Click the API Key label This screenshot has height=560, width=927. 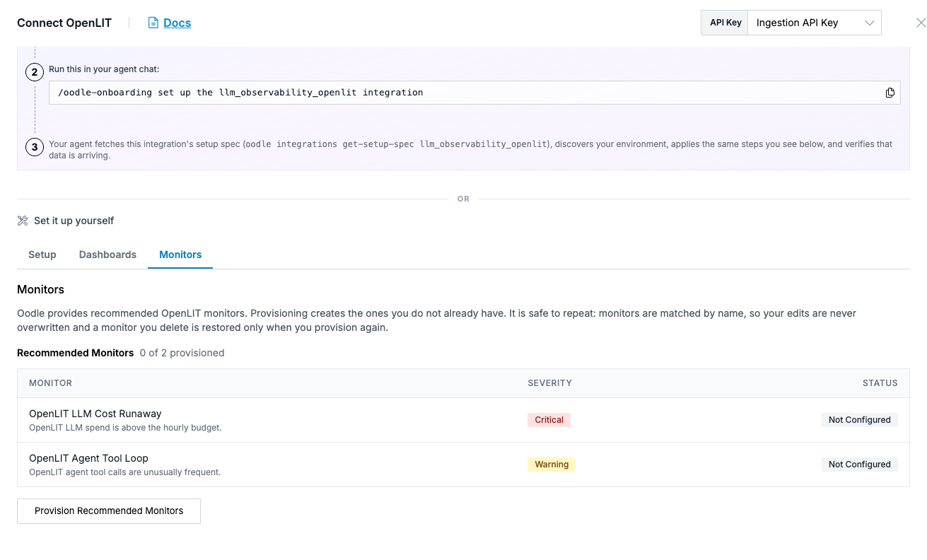coord(725,23)
